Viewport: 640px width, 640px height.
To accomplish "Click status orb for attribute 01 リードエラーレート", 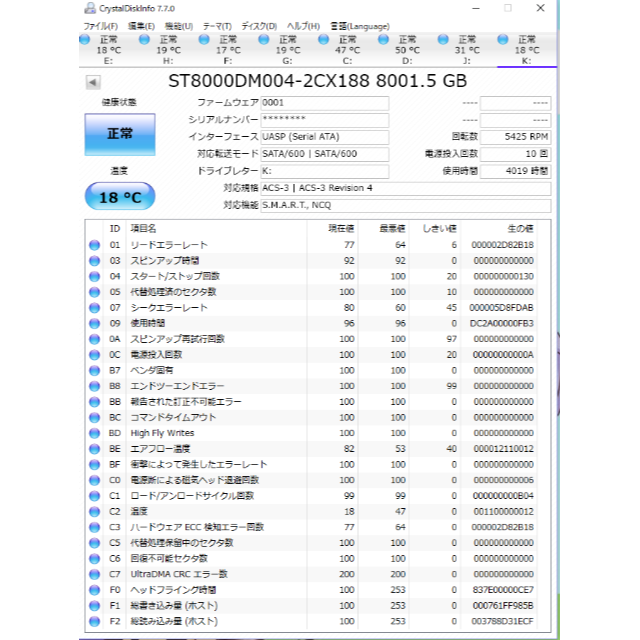I will click(94, 245).
